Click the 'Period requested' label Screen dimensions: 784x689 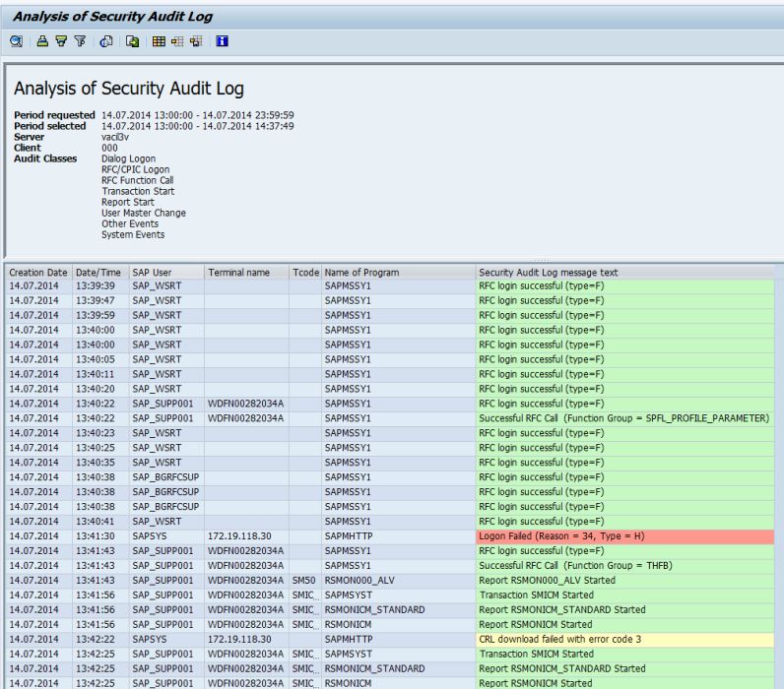click(54, 115)
